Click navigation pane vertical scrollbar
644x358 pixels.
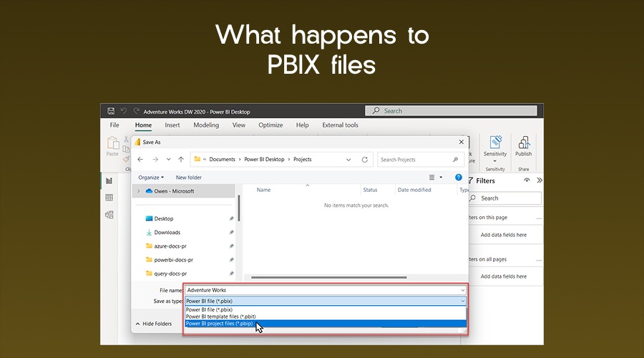238,208
